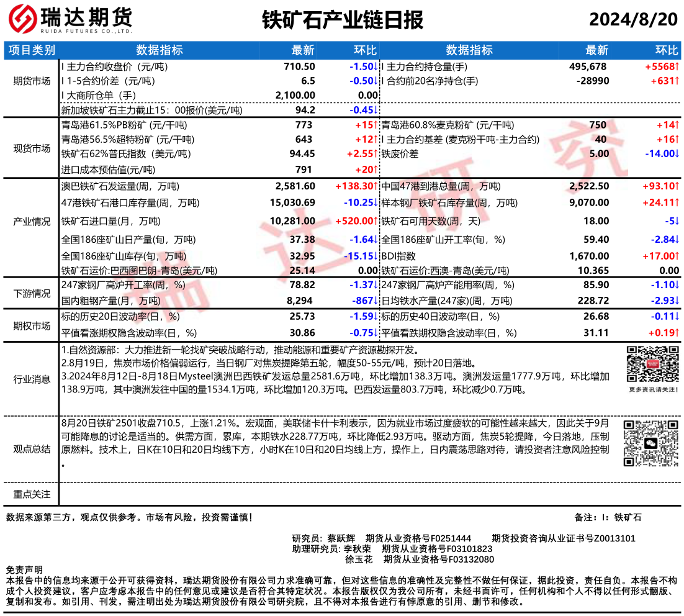Select the 期货市场 category cell
This screenshot has height=616, width=684.
pos(32,81)
